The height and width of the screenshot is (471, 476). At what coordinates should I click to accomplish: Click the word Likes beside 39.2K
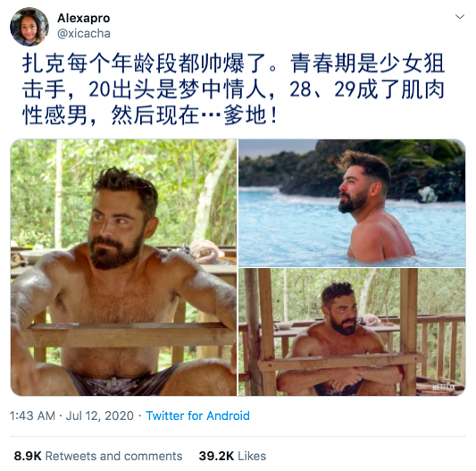(252, 456)
